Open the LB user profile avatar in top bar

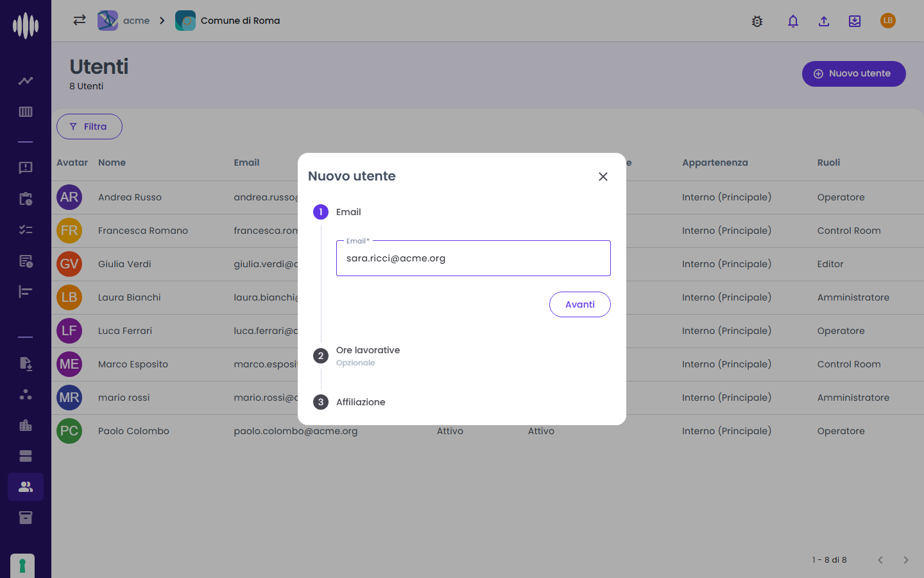[x=888, y=21]
